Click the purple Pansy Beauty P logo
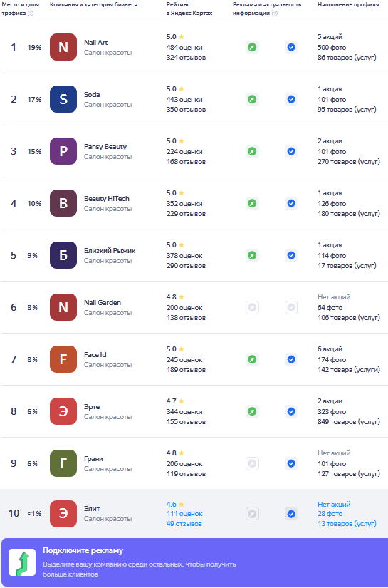 tap(63, 152)
